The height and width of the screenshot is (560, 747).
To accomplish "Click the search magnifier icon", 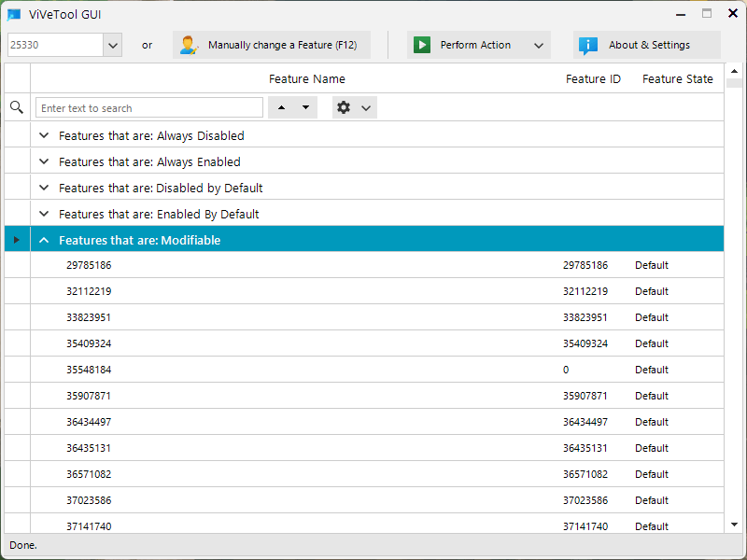I will click(x=17, y=107).
